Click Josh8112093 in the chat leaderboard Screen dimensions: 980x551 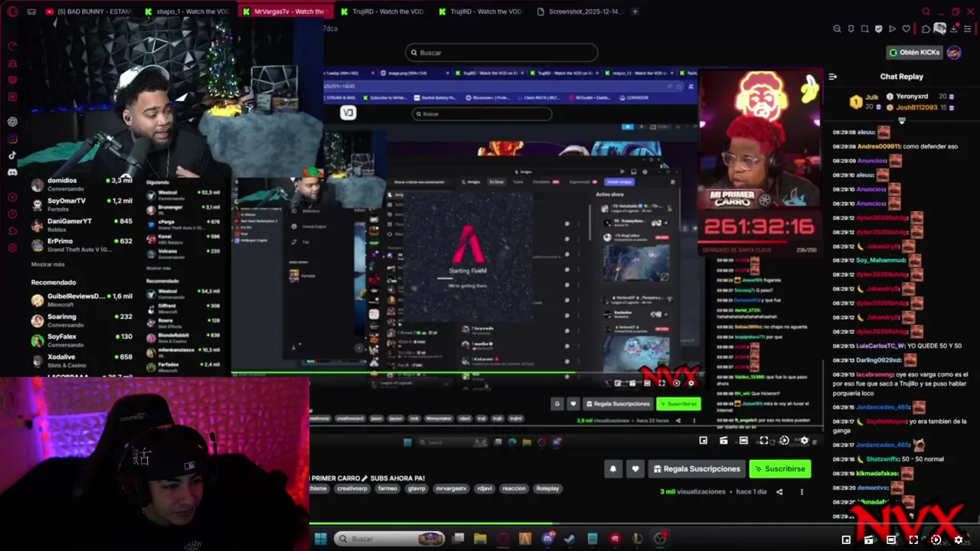pos(916,108)
